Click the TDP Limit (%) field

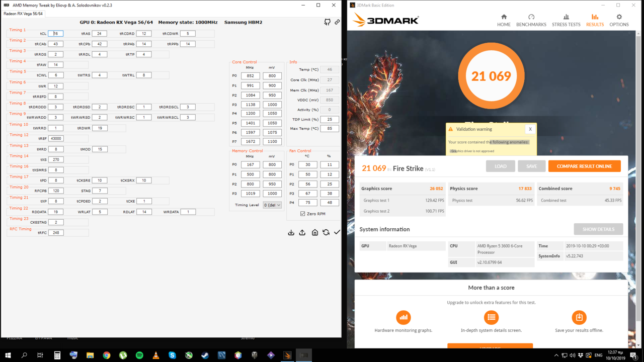(330, 120)
